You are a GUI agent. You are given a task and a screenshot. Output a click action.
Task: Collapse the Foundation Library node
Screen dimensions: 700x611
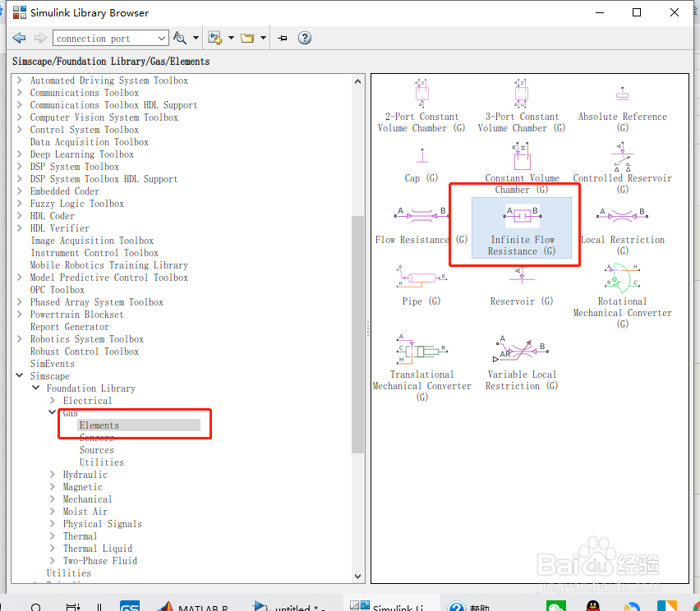click(35, 388)
